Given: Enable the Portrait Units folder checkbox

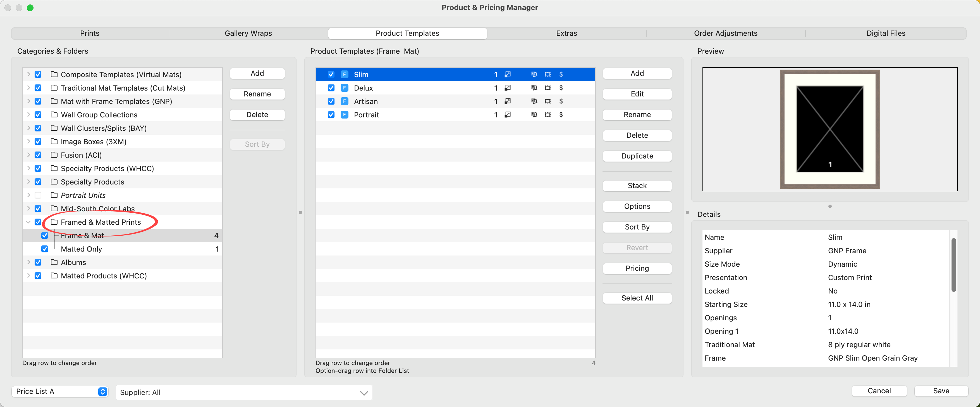Looking at the screenshot, I should tap(38, 195).
